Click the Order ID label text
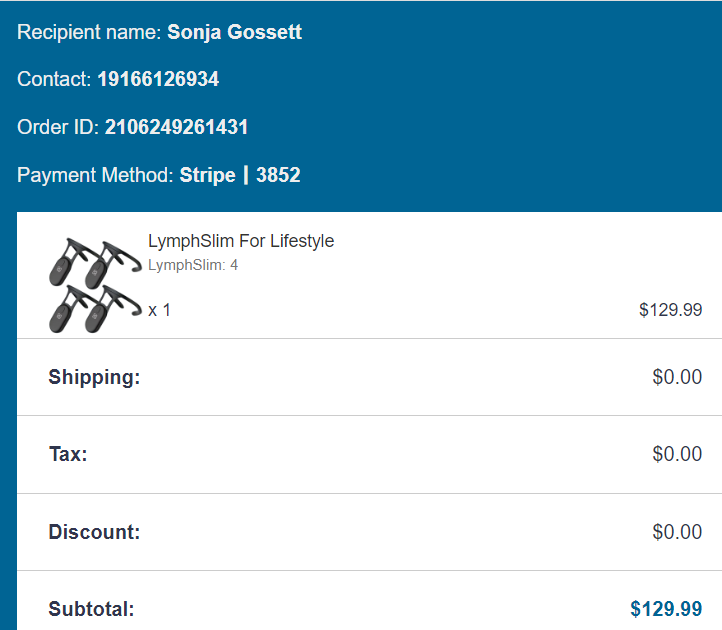 click(58, 127)
